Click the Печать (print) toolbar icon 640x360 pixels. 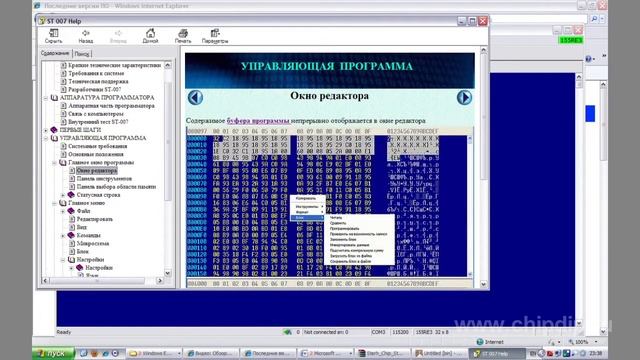[x=183, y=36]
